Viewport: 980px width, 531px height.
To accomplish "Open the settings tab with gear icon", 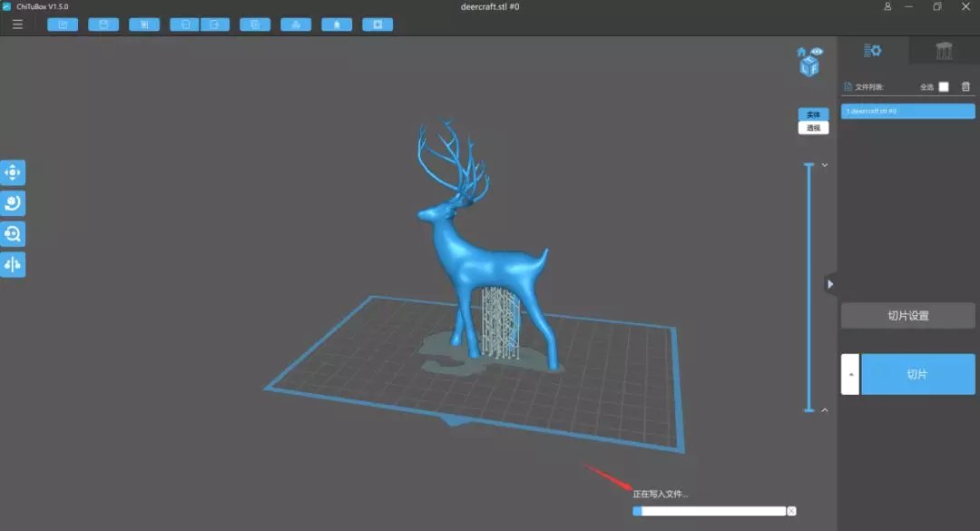I will [873, 51].
